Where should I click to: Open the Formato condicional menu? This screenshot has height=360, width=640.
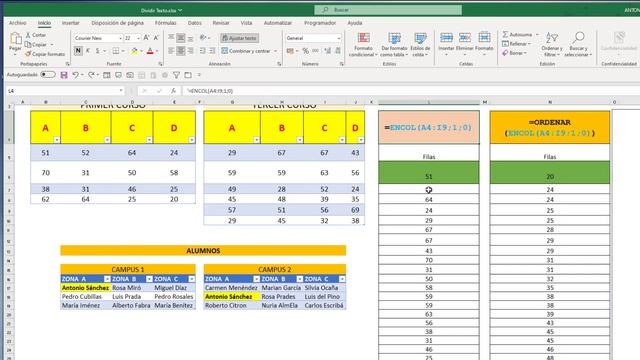click(363, 44)
